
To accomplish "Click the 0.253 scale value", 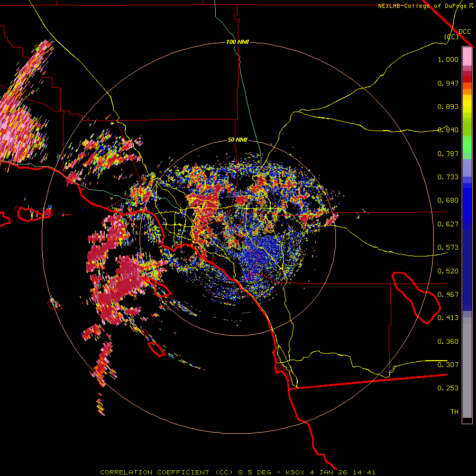I will tap(448, 388).
